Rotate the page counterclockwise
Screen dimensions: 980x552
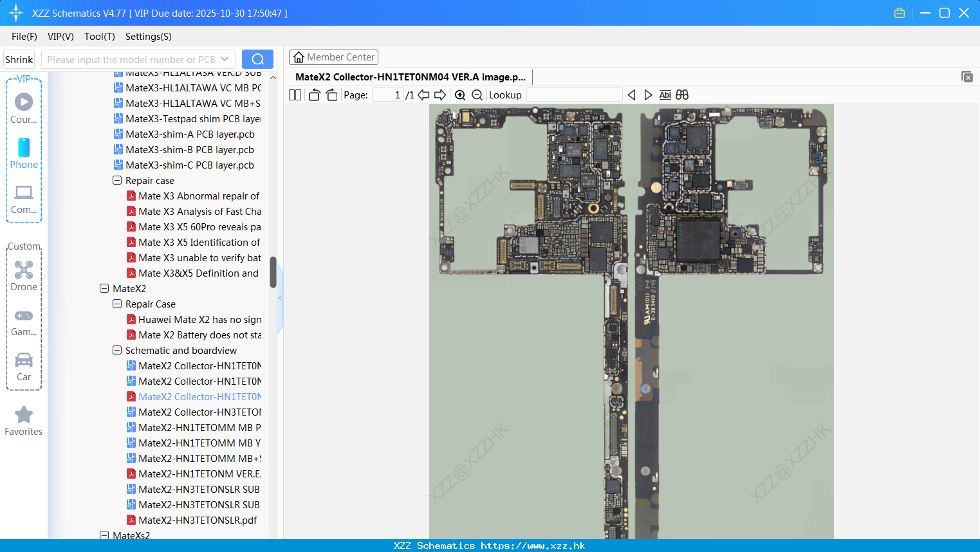(x=314, y=95)
